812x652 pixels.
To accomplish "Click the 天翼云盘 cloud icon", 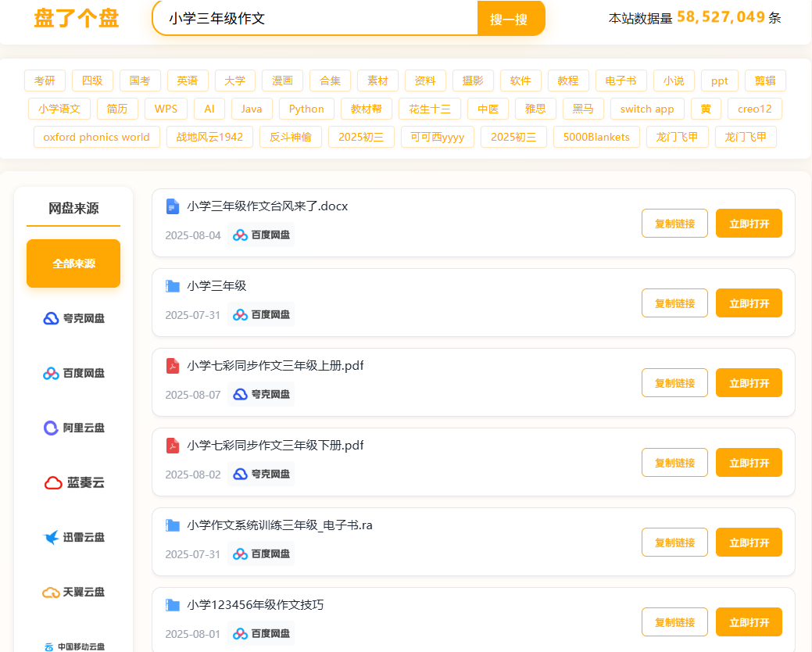I will [x=50, y=592].
